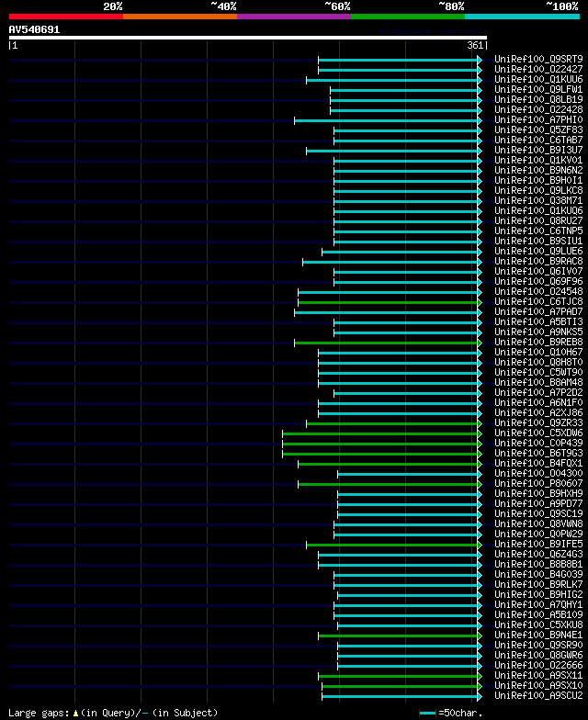Viewport: 588px width, 720px height.
Task: Select the UniRef100_Q8GWR6 label
Action: [538, 656]
